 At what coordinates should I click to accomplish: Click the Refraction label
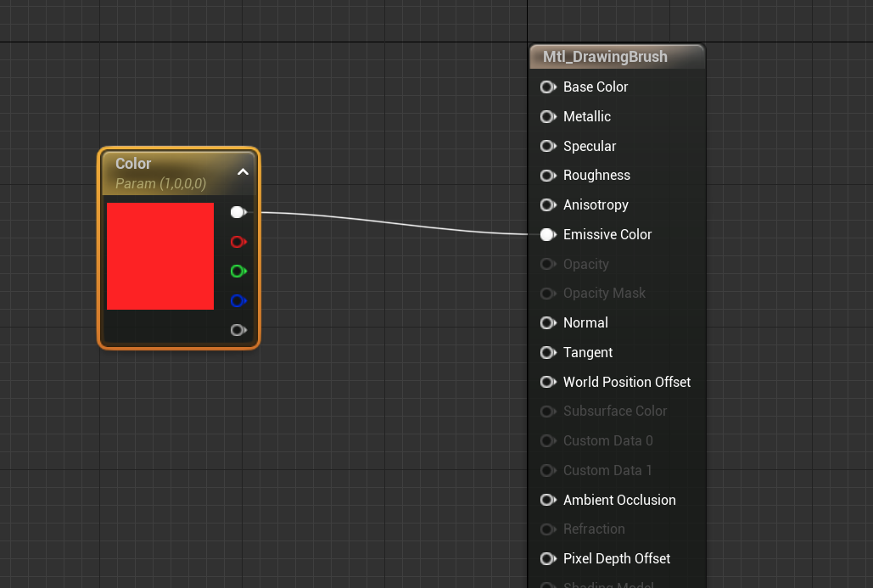pos(594,529)
